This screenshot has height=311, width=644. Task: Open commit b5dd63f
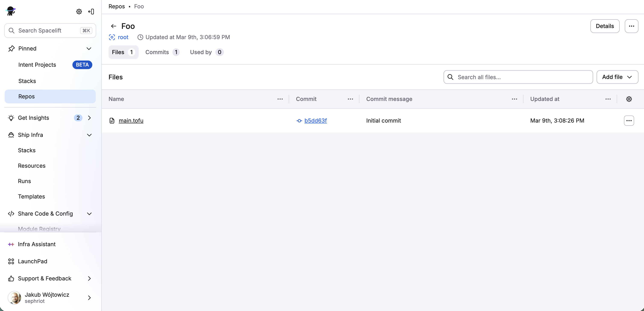click(x=316, y=121)
